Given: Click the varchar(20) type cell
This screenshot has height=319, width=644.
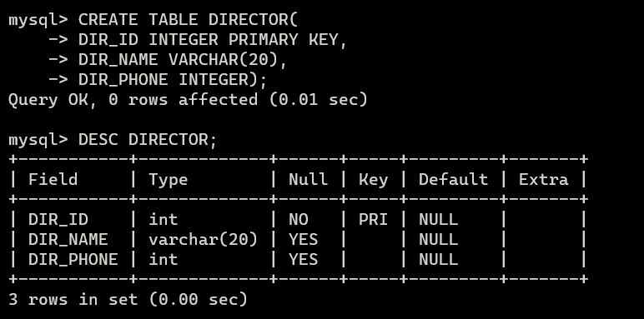Looking at the screenshot, I should (x=203, y=239).
